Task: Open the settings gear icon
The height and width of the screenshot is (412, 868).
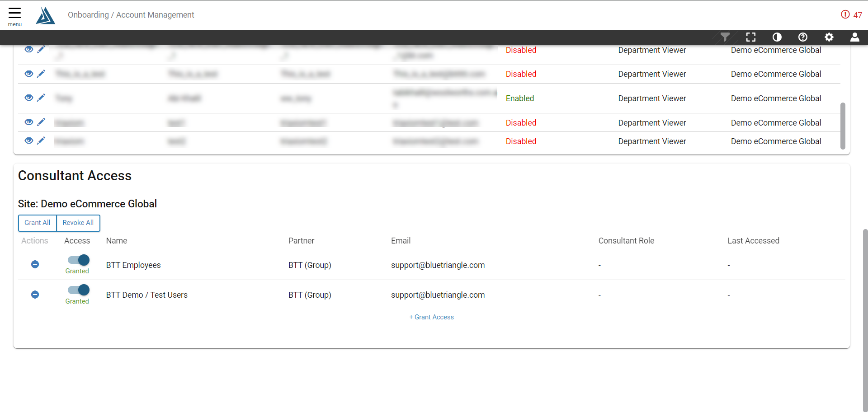Action: pyautogui.click(x=829, y=37)
